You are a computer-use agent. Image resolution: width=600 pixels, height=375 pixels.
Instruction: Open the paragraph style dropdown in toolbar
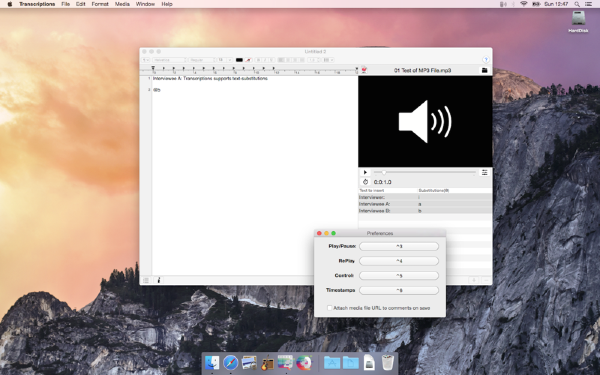[146, 60]
